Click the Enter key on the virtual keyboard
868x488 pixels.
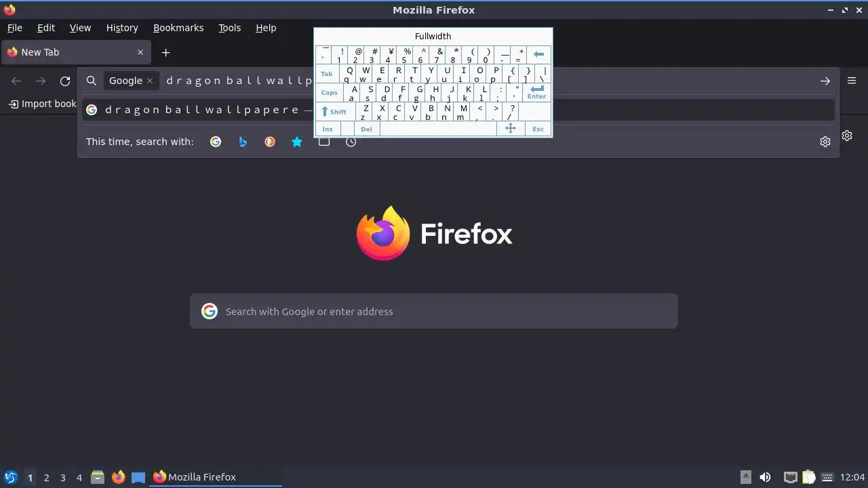click(536, 92)
